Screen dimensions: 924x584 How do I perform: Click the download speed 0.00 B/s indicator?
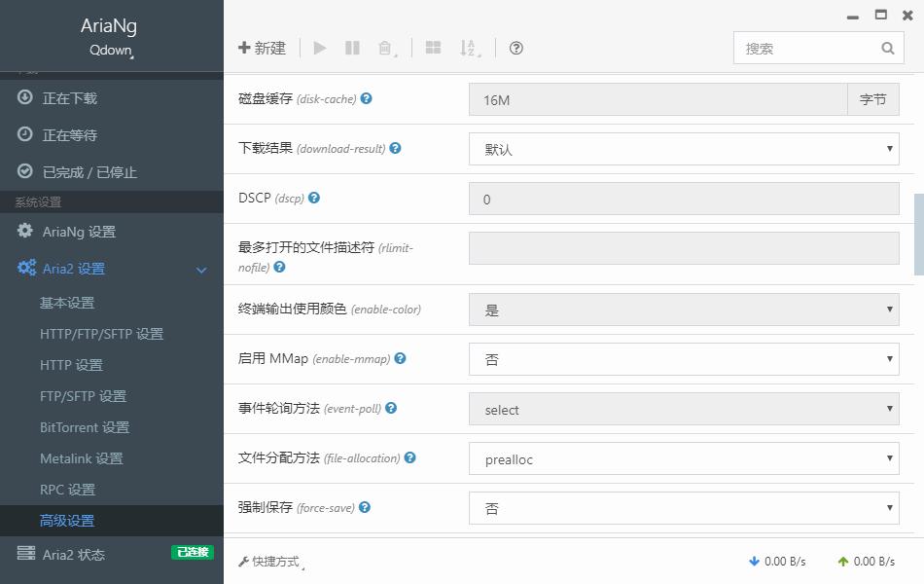click(x=777, y=562)
